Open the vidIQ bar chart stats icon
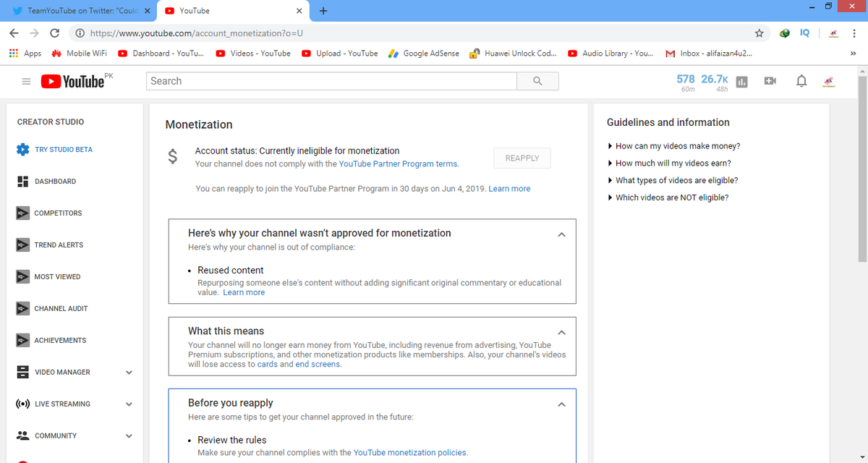The height and width of the screenshot is (463, 868). tap(741, 82)
